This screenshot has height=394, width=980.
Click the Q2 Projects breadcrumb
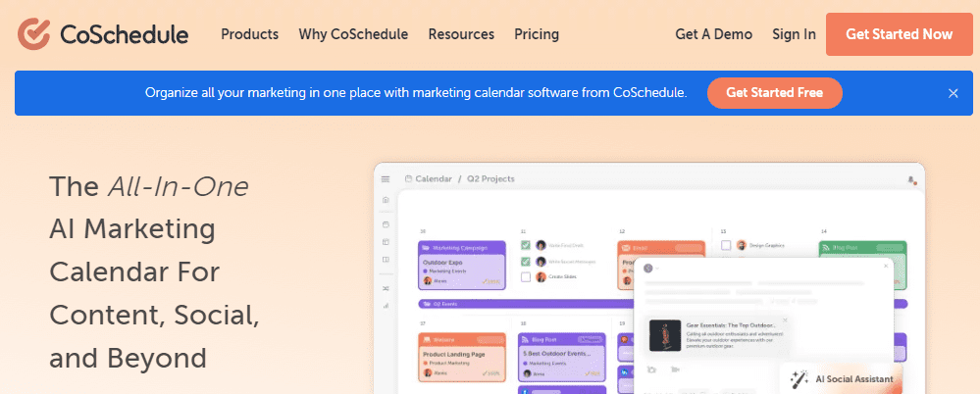click(490, 178)
